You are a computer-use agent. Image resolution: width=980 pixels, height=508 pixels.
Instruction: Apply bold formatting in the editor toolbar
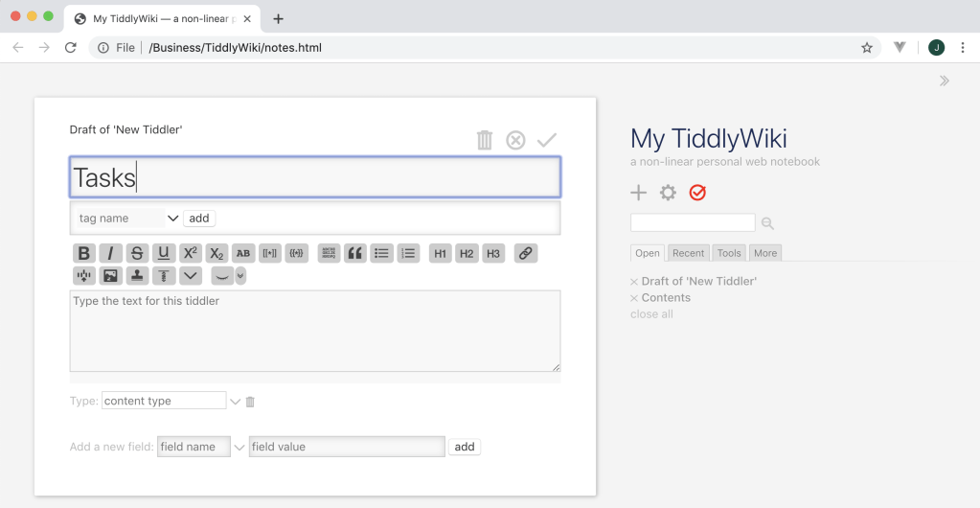83,253
